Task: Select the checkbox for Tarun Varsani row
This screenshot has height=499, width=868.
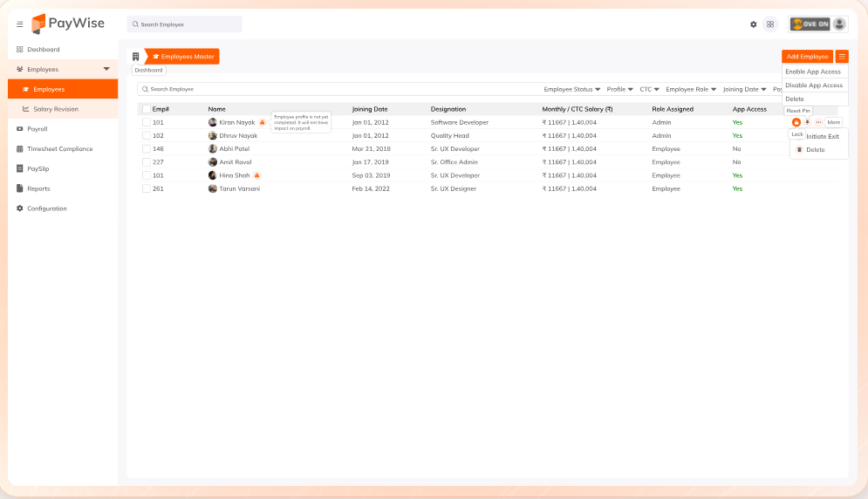Action: pos(147,188)
